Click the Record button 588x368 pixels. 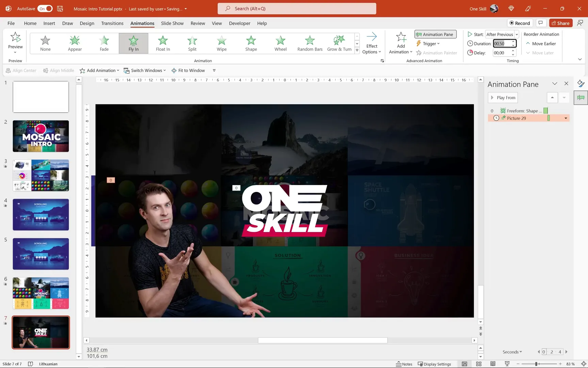tap(520, 23)
